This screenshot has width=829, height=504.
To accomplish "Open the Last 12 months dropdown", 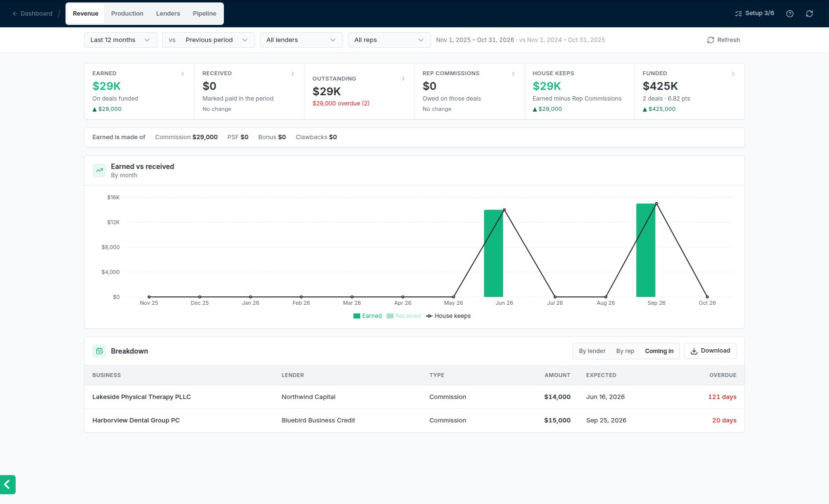I will coord(120,40).
